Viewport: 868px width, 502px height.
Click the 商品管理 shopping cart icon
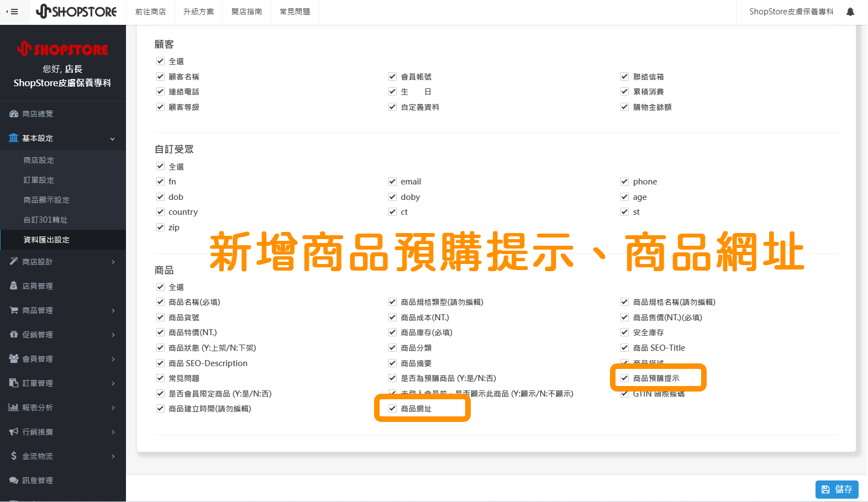pyautogui.click(x=14, y=310)
